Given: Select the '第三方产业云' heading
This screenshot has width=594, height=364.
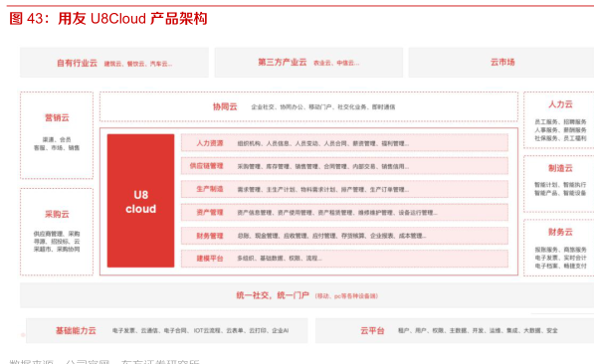Looking at the screenshot, I should (x=283, y=62).
